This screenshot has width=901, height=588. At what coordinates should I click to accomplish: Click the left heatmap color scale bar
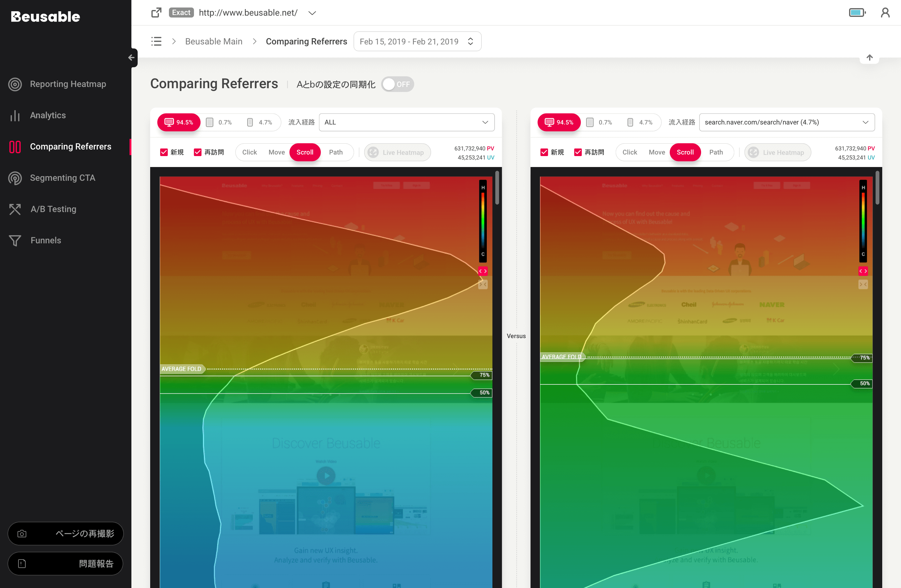483,221
